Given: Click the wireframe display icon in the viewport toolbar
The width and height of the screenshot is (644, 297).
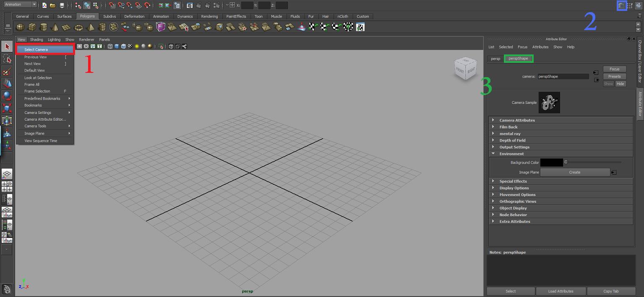Looking at the screenshot, I should point(110,46).
